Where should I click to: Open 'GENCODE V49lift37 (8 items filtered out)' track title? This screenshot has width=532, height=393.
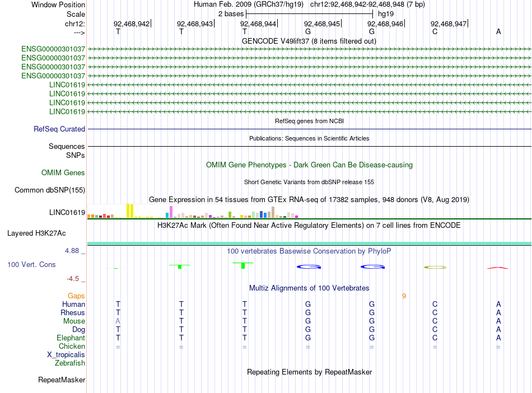pos(309,41)
